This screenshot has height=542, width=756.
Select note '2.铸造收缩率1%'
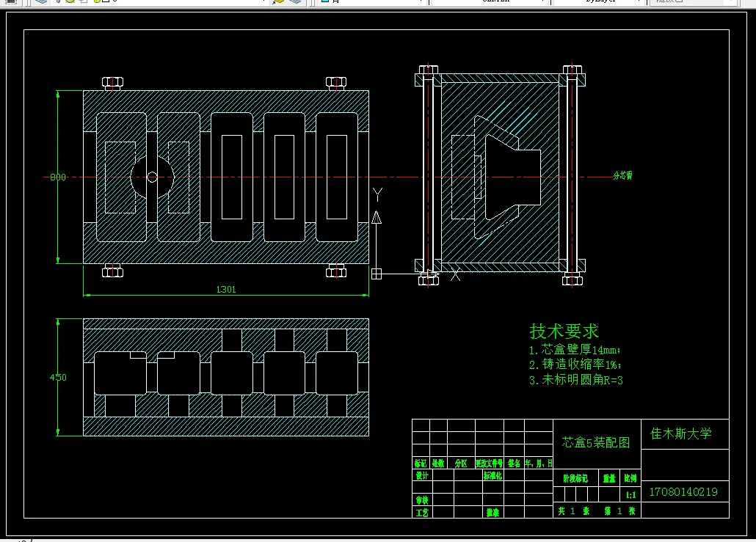coord(575,365)
